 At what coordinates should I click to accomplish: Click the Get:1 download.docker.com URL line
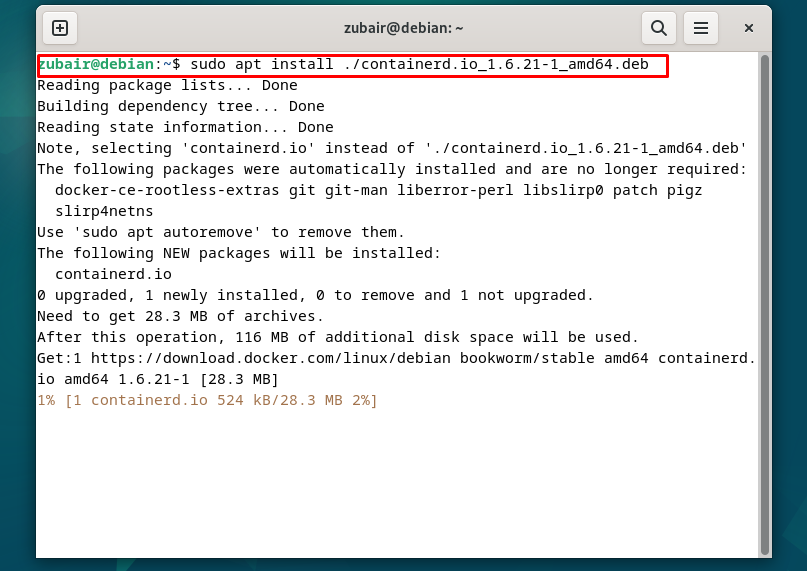click(x=396, y=358)
